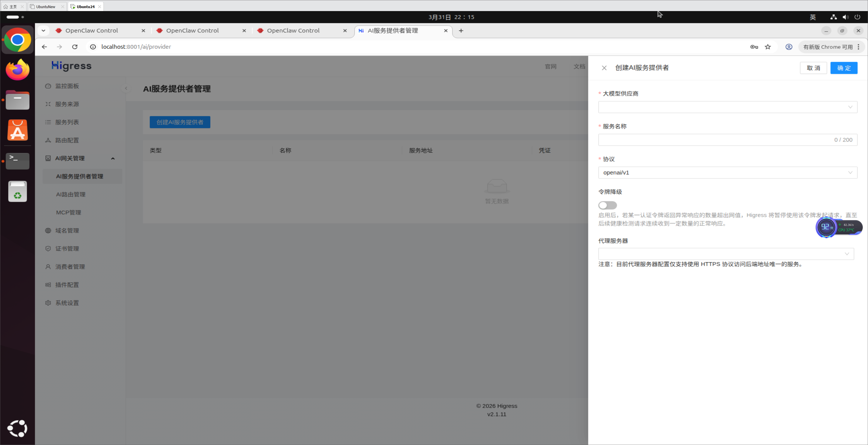Open Chrome profile avatar icon
This screenshot has height=445, width=868.
coord(789,47)
